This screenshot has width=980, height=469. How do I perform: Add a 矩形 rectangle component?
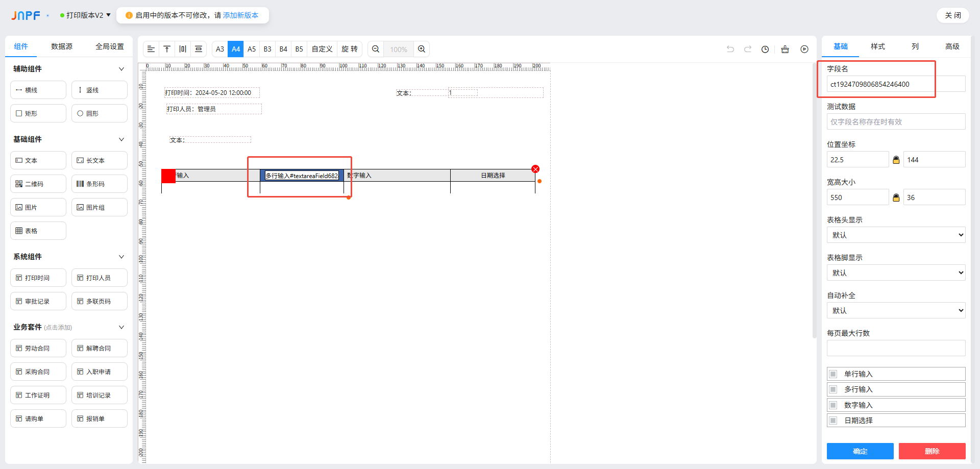pos(38,113)
